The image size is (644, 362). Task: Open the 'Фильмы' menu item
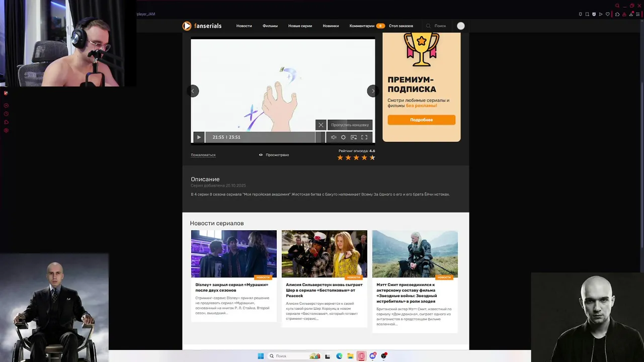point(270,26)
